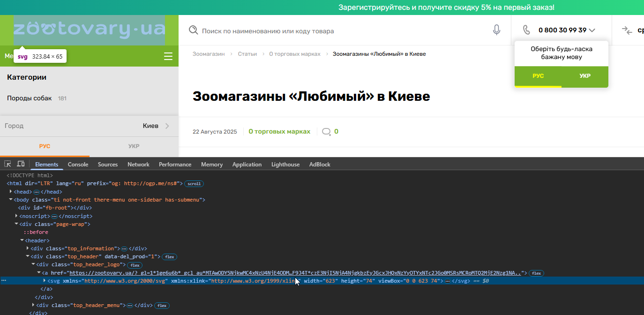
Task: Click the scroll badge on html tag
Action: click(194, 184)
